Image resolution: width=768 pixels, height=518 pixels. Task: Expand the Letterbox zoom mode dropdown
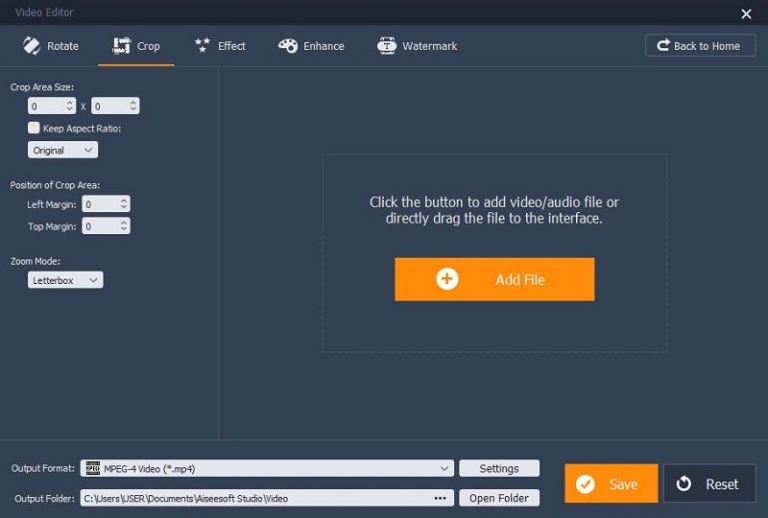coord(66,280)
